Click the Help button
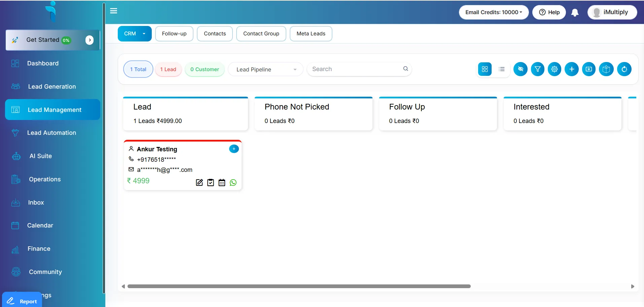Viewport: 644px width, 307px height. pos(549,12)
